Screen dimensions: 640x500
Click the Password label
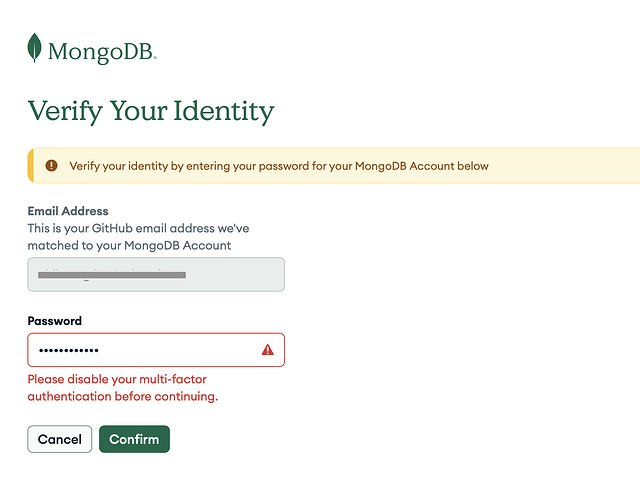point(55,321)
